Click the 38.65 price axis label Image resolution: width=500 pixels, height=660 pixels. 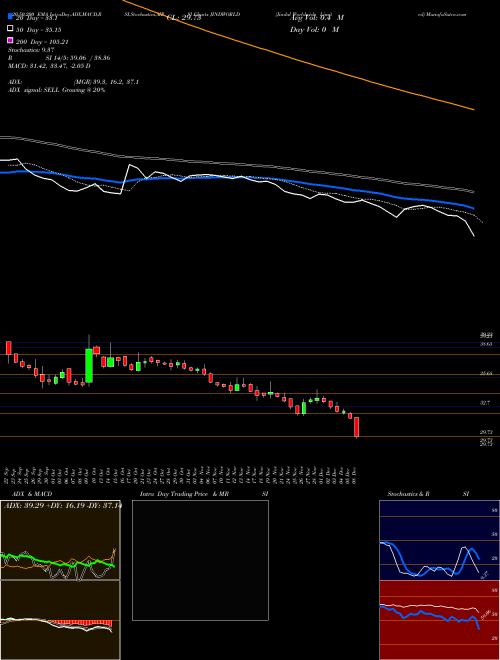pyautogui.click(x=486, y=344)
